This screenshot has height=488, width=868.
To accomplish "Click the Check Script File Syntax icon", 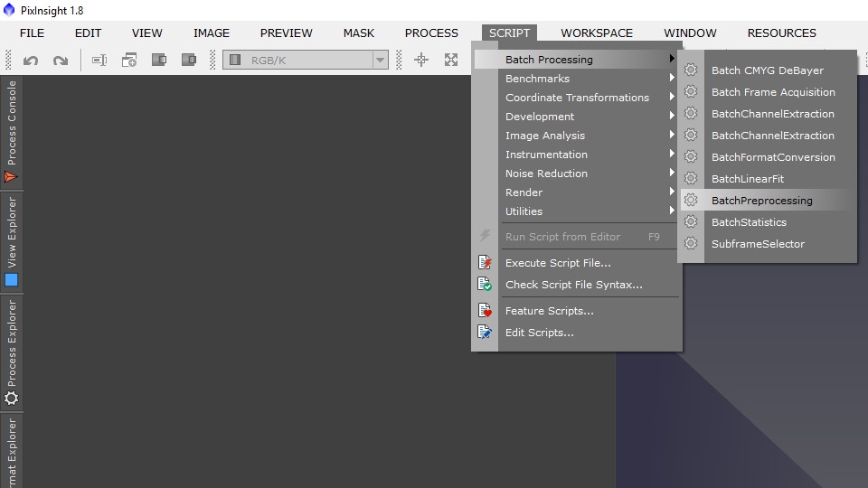I will coord(485,284).
